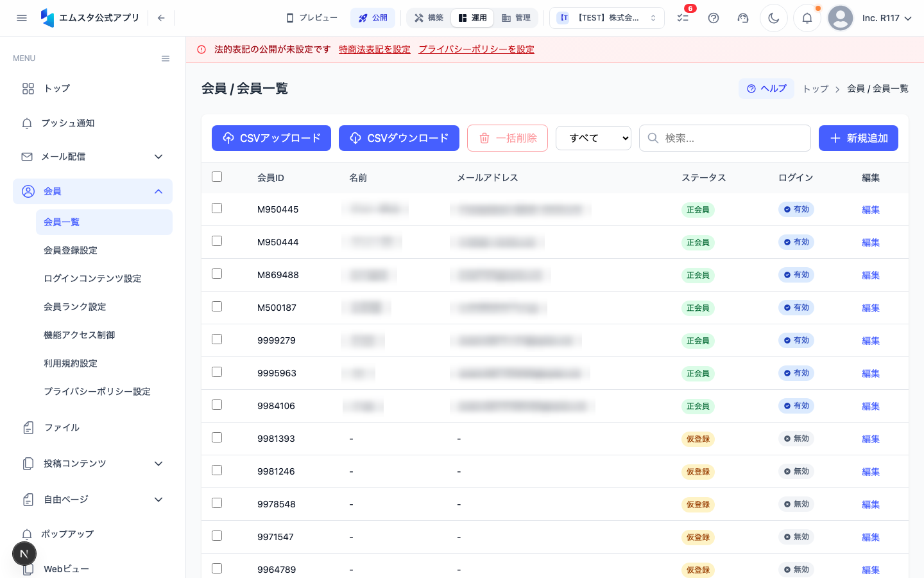This screenshot has height=578, width=924.
Task: Switch to the 管理 mode tab
Action: tap(517, 18)
